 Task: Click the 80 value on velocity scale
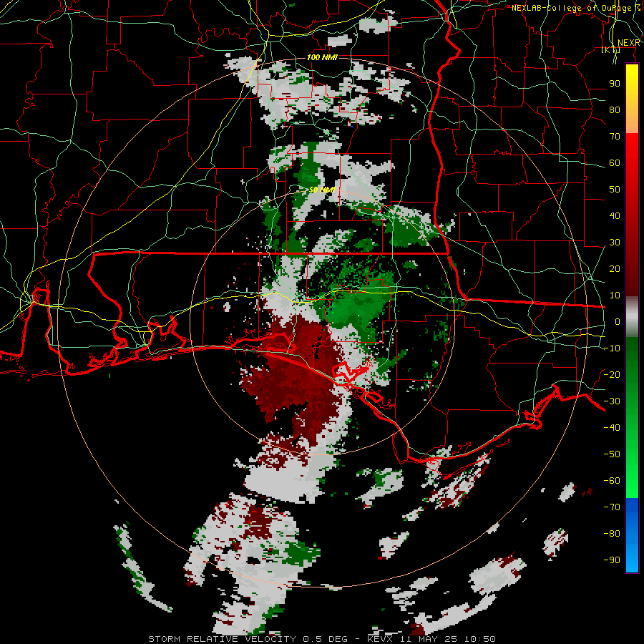(615, 109)
